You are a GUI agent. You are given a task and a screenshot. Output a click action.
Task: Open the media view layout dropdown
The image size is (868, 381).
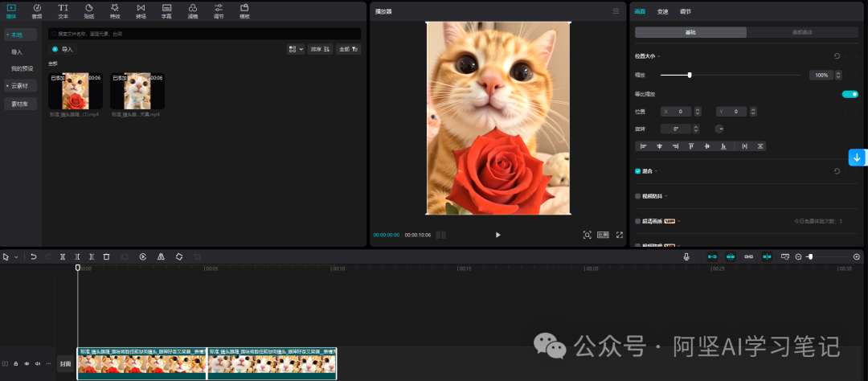click(296, 49)
